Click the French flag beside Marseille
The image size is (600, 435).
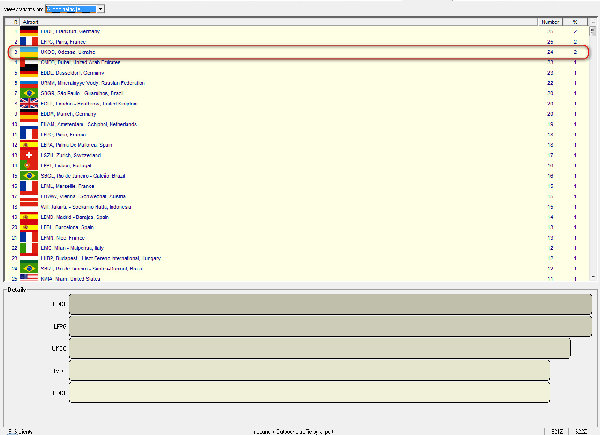(x=29, y=186)
